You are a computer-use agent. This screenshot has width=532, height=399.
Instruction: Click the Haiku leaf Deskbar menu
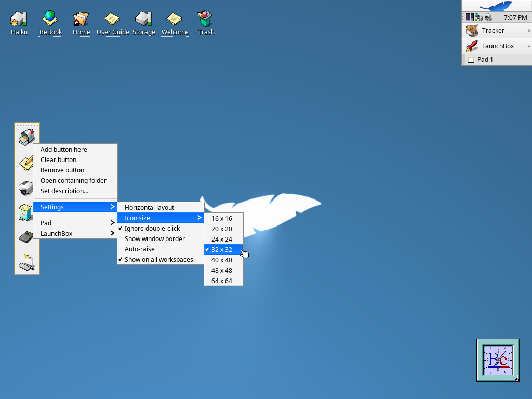pos(497,6)
